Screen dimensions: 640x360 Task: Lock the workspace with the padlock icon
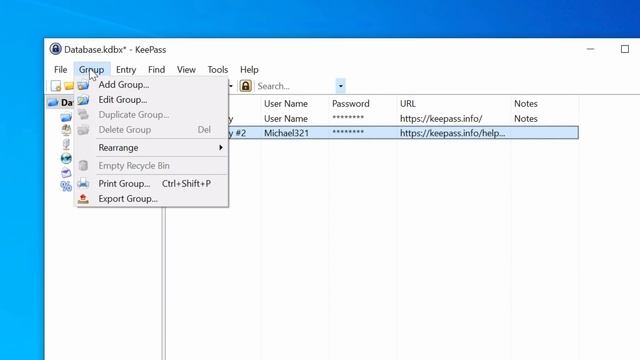coord(245,86)
